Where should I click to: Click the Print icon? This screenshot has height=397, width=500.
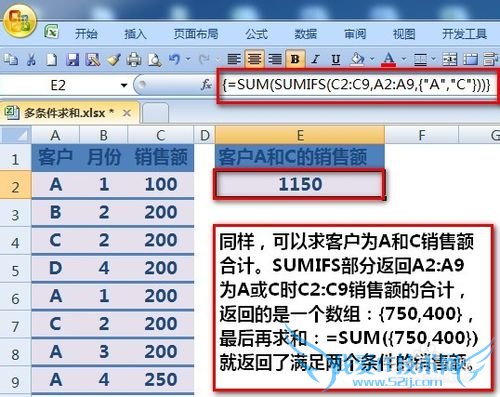134,60
